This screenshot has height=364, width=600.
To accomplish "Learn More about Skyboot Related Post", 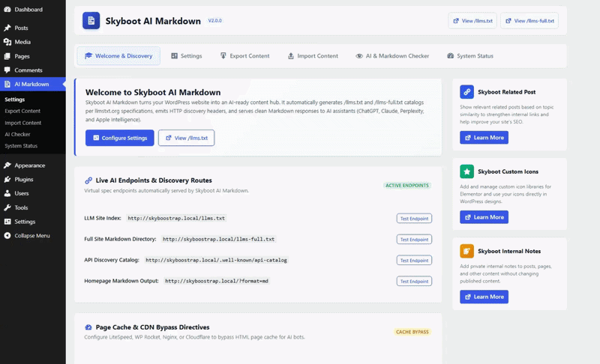I will [x=484, y=138].
